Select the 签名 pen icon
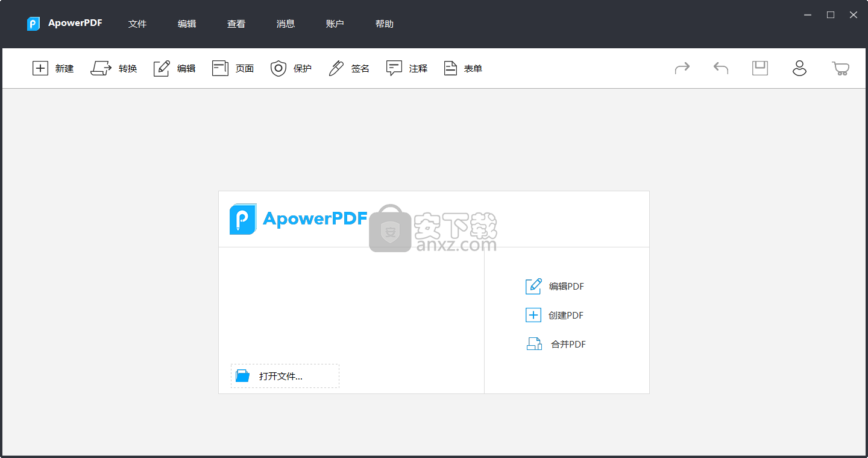 click(x=336, y=68)
